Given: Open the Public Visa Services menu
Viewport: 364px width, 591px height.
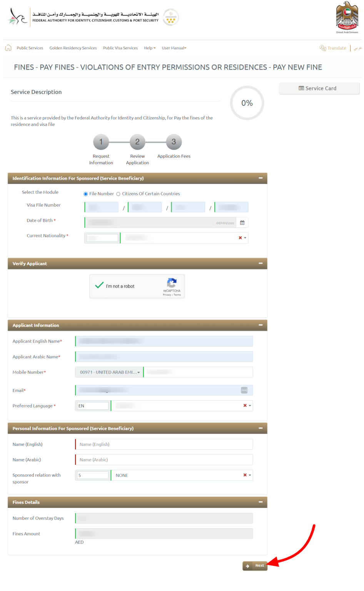Looking at the screenshot, I should (x=120, y=48).
